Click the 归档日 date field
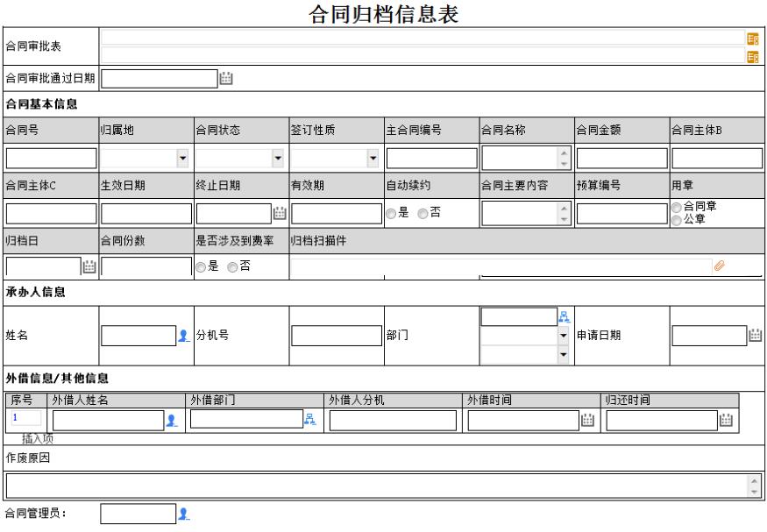The height and width of the screenshot is (532, 767). coord(44,266)
